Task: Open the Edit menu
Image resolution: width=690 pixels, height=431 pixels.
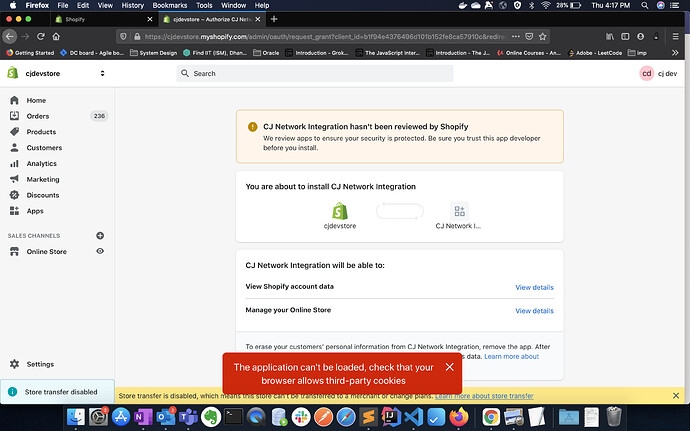Action: pyautogui.click(x=83, y=5)
